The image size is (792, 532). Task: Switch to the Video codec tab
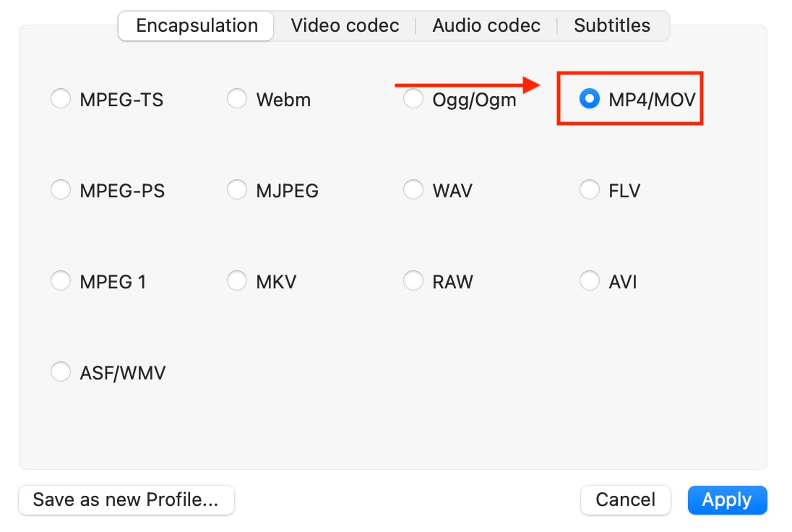point(345,26)
